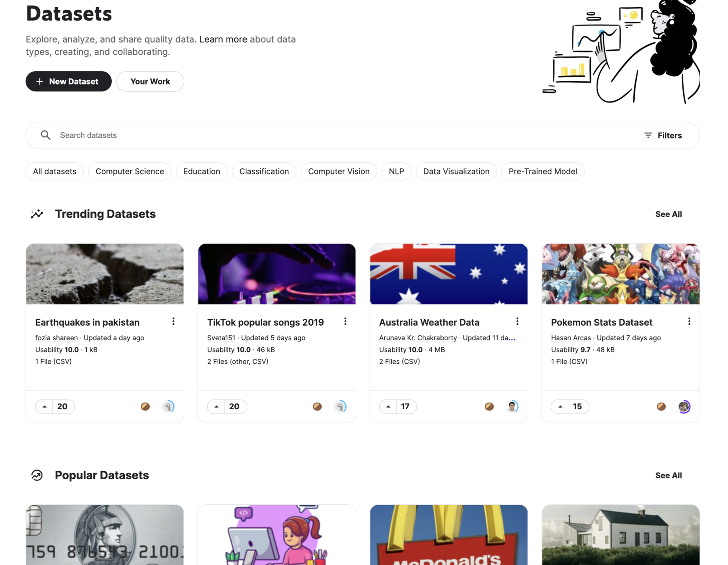Click the purple DJ turntable thumbnail
The width and height of the screenshot is (728, 565).
tap(277, 274)
